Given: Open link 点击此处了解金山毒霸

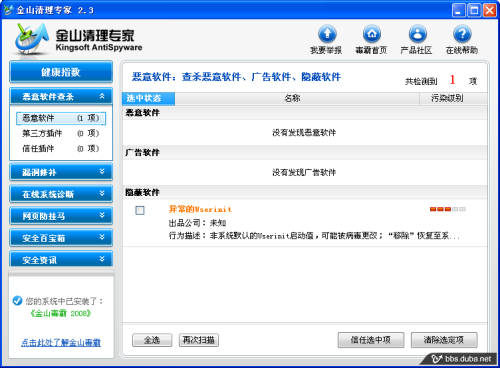Looking at the screenshot, I should point(61,342).
